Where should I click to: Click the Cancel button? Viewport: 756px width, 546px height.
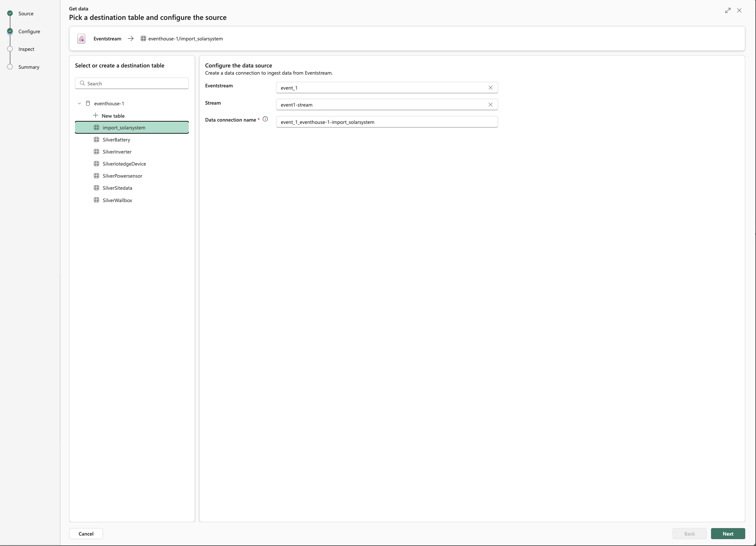86,534
